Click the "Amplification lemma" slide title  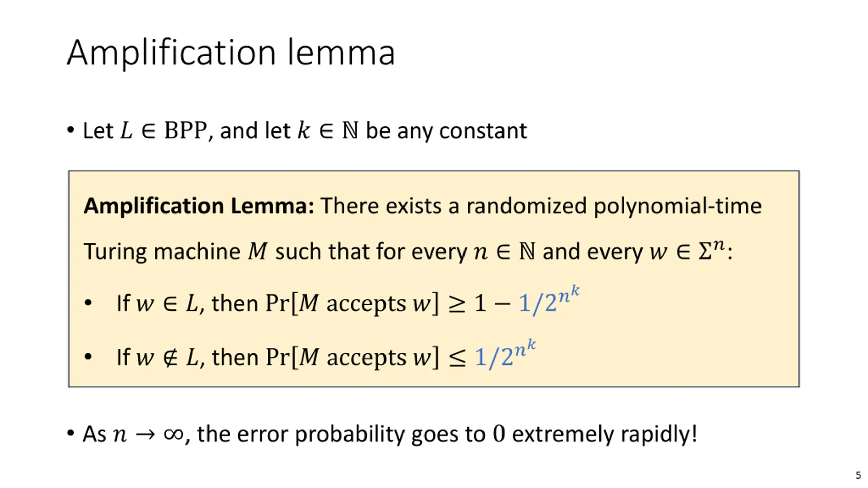pyautogui.click(x=231, y=53)
